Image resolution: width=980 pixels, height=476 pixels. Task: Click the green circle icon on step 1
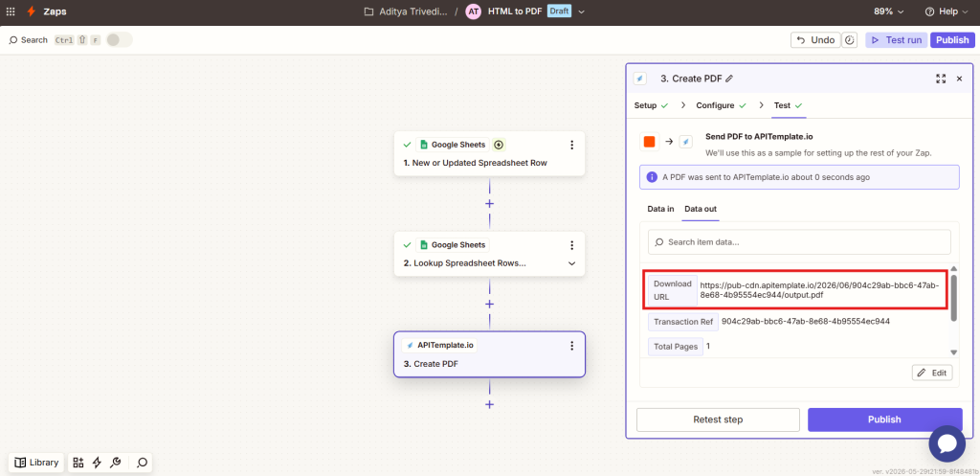click(498, 145)
